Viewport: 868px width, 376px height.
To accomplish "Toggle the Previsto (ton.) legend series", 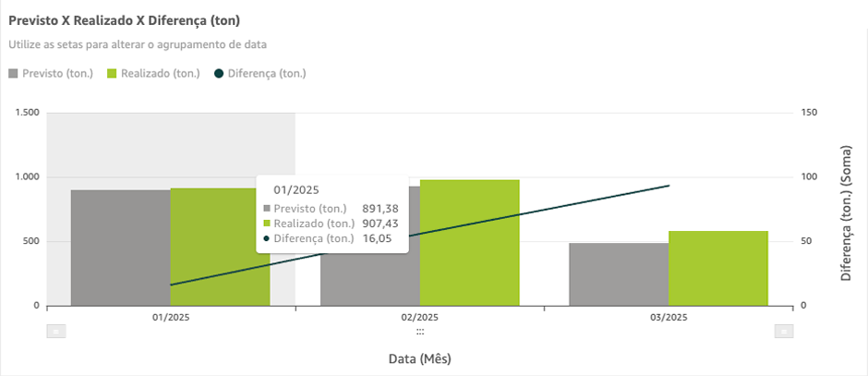I will pyautogui.click(x=57, y=73).
